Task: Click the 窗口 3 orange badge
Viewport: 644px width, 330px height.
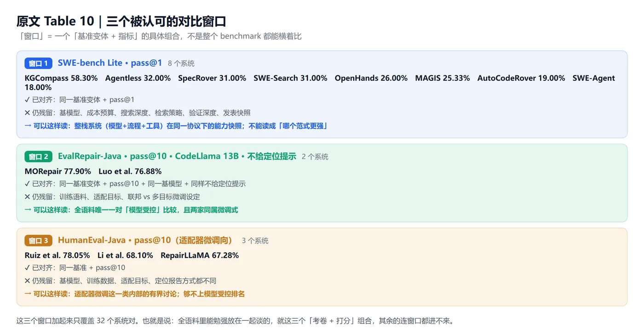Action: click(39, 241)
